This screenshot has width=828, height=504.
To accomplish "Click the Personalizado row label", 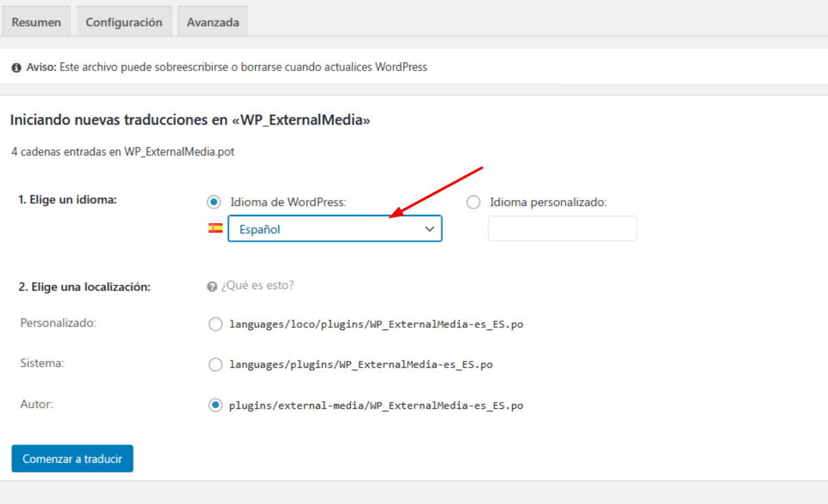I will [58, 323].
